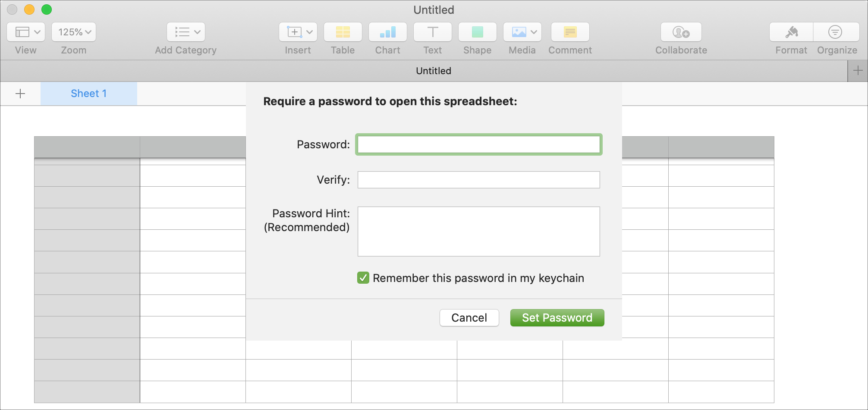The width and height of the screenshot is (868, 410).
Task: Open the 125% Zoom dropdown
Action: (74, 32)
